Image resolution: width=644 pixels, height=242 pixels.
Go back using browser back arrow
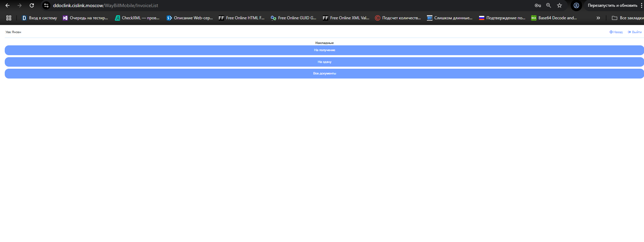[7, 5]
